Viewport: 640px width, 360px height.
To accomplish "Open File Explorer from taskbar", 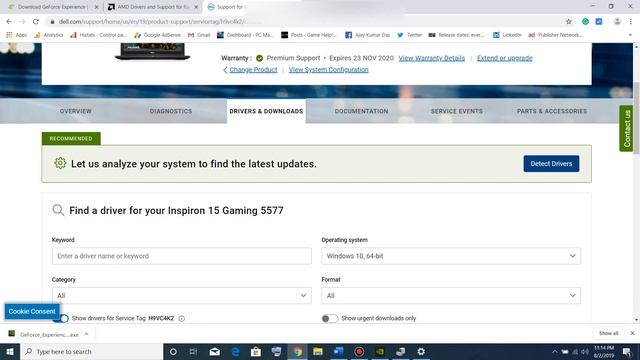I will click(x=318, y=351).
